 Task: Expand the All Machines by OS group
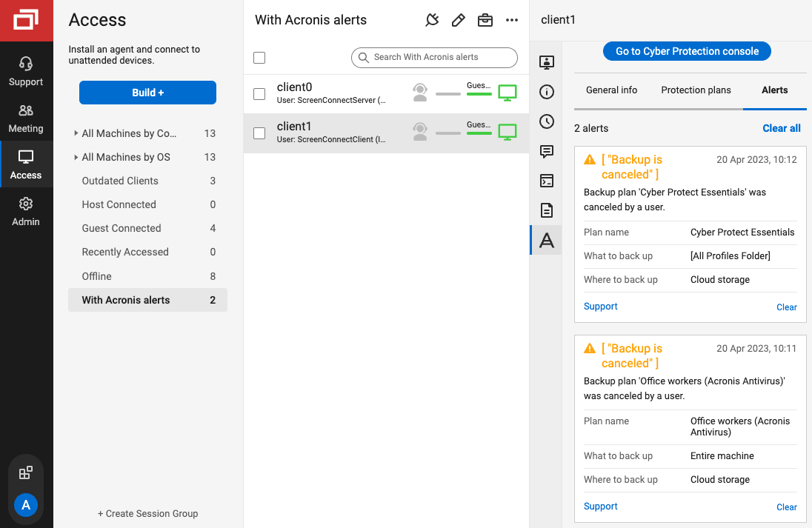click(75, 157)
